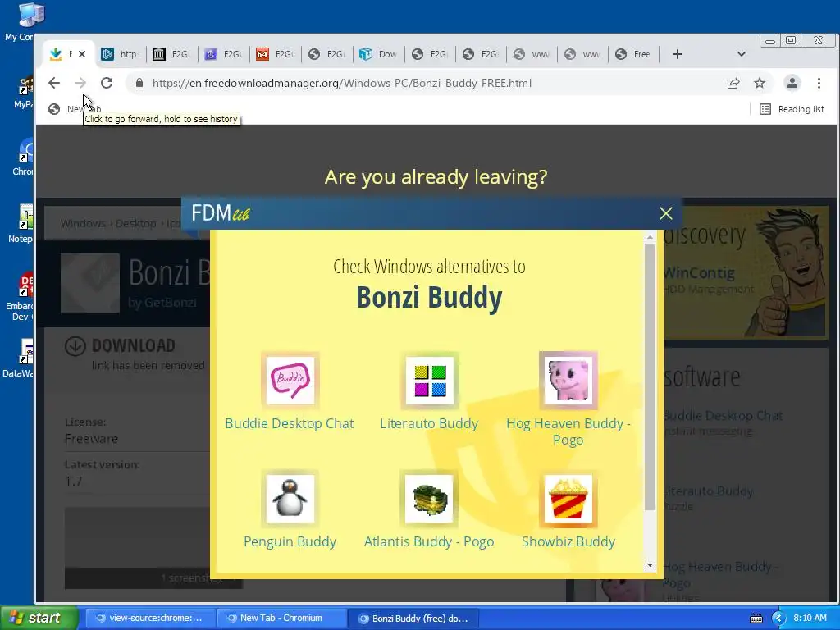Follow the Hog Heaven Buddy - Pogo link
The width and height of the screenshot is (840, 630).
[x=568, y=431]
